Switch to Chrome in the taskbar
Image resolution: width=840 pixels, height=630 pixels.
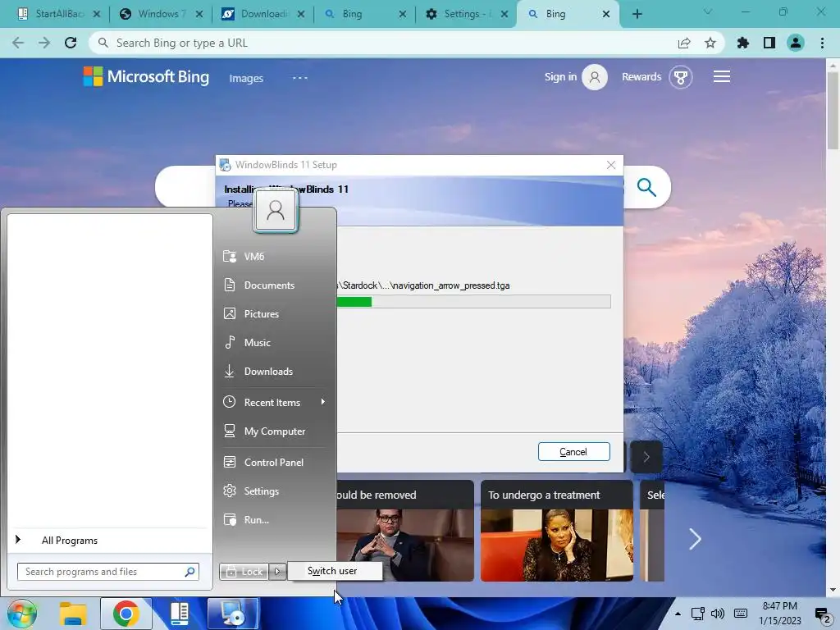[x=126, y=614]
